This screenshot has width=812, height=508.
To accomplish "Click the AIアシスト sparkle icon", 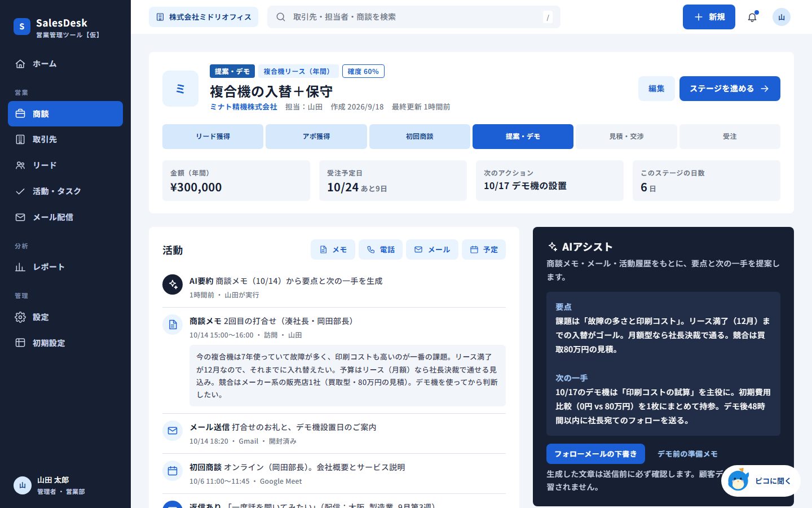I will click(x=553, y=247).
